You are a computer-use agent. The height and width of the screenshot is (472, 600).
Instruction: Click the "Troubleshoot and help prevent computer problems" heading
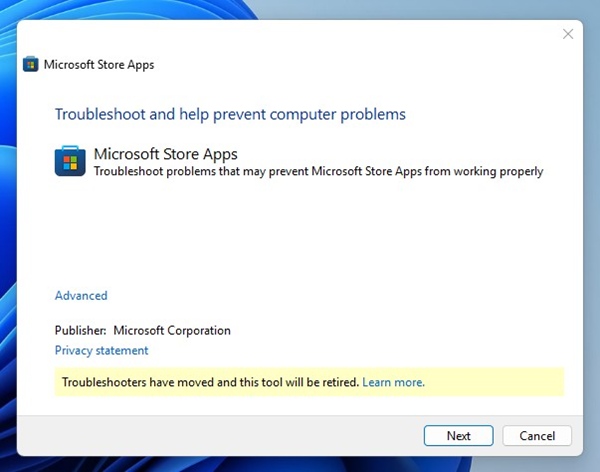pyautogui.click(x=230, y=114)
